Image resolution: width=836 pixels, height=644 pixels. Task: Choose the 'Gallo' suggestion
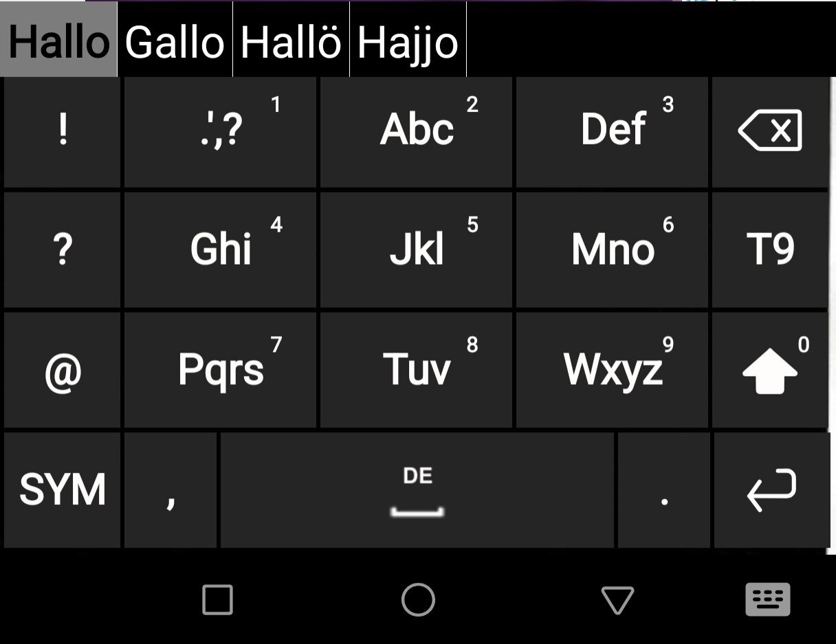click(175, 41)
